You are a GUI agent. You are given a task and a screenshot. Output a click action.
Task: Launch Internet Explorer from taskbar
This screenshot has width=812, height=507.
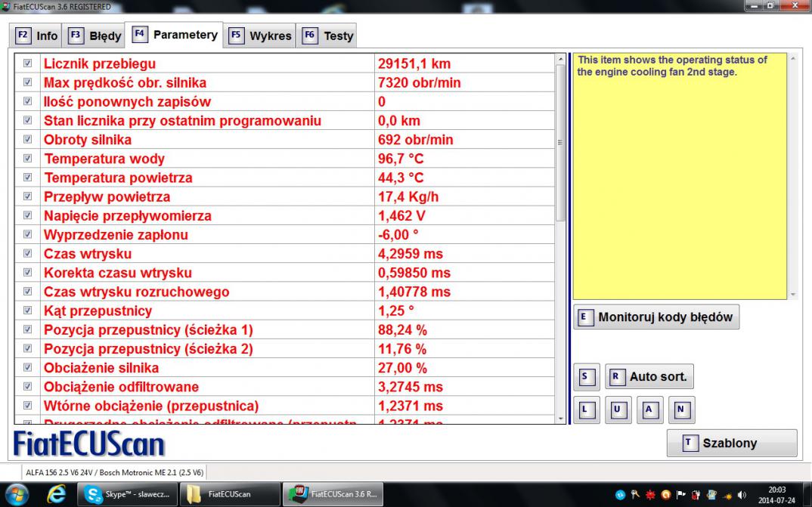(55, 495)
